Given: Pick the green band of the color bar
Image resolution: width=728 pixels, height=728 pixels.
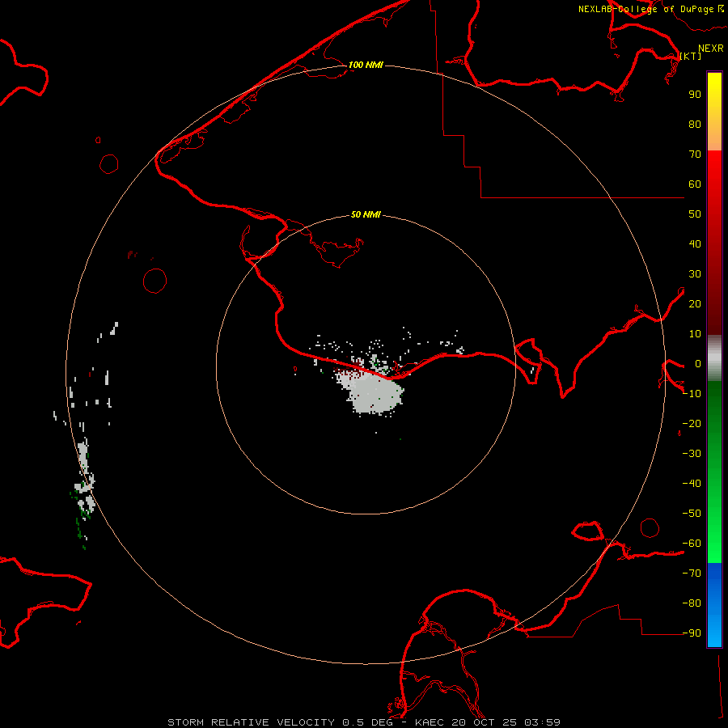Looking at the screenshot, I should [x=714, y=472].
